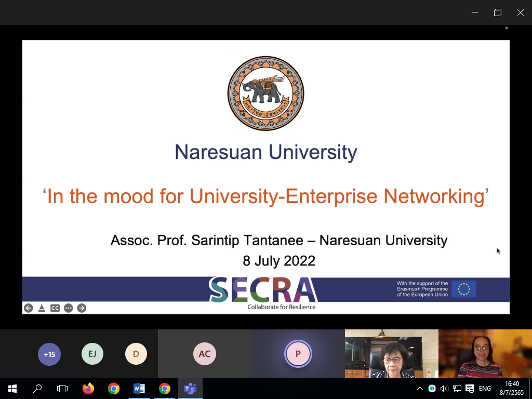Click the Naresuan University elephant seal logo
532x399 pixels.
coord(265,94)
